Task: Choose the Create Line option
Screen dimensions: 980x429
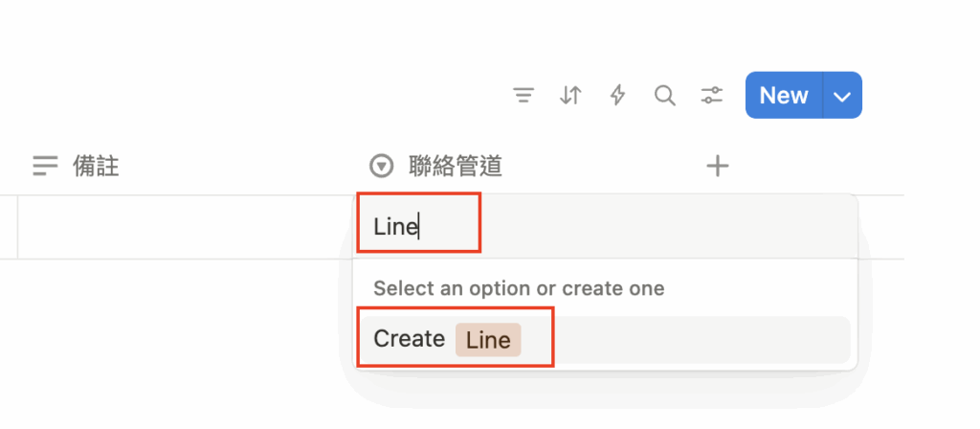Action: [603, 340]
